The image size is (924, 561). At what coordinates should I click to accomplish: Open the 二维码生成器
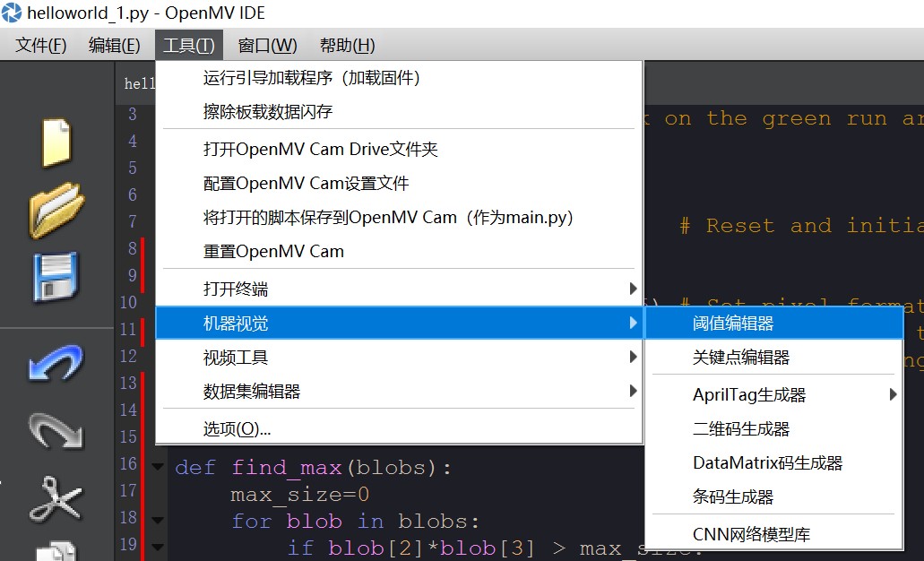coord(774,429)
